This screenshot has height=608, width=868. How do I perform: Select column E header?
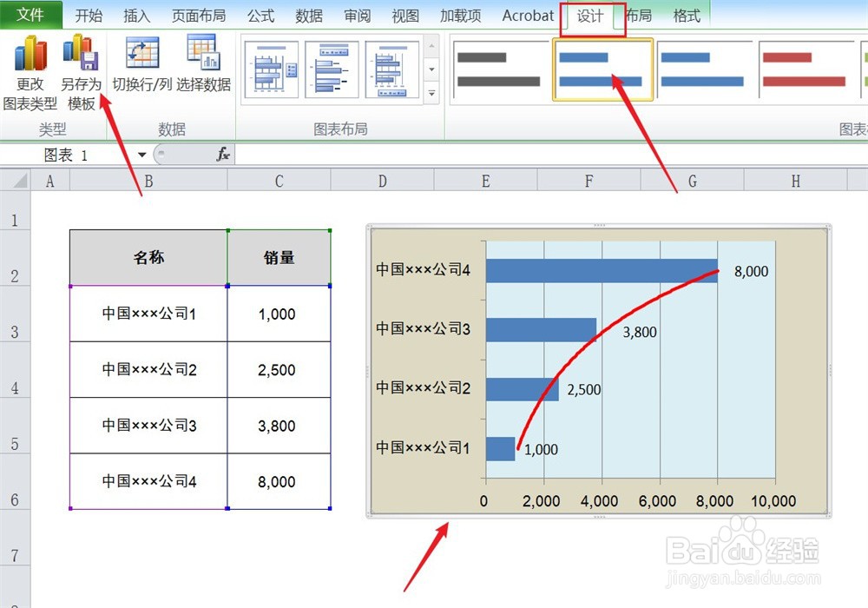pyautogui.click(x=485, y=181)
